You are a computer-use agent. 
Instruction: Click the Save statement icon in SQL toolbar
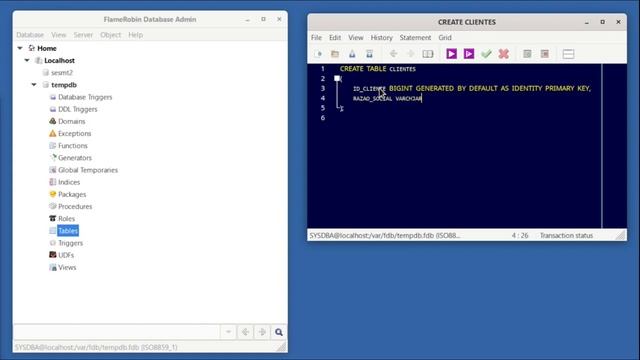(x=352, y=54)
